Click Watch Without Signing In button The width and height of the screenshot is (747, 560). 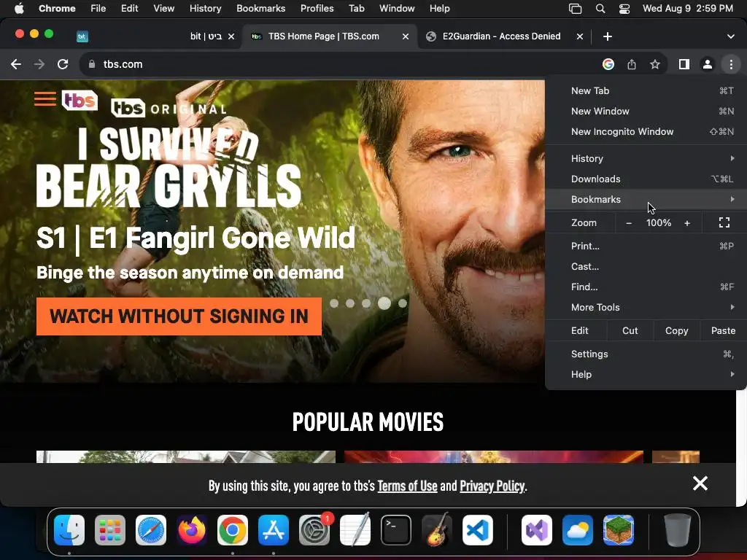(x=179, y=316)
